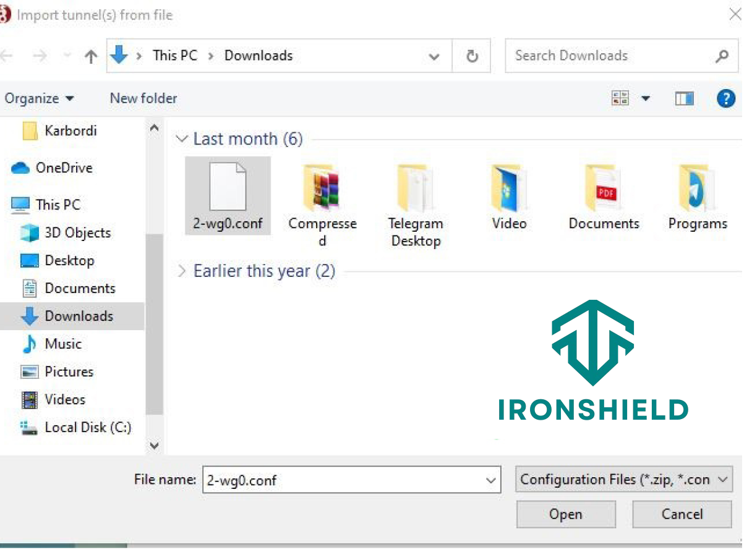This screenshot has height=560, width=752.
Task: Show the preview pane
Action: pyautogui.click(x=684, y=98)
